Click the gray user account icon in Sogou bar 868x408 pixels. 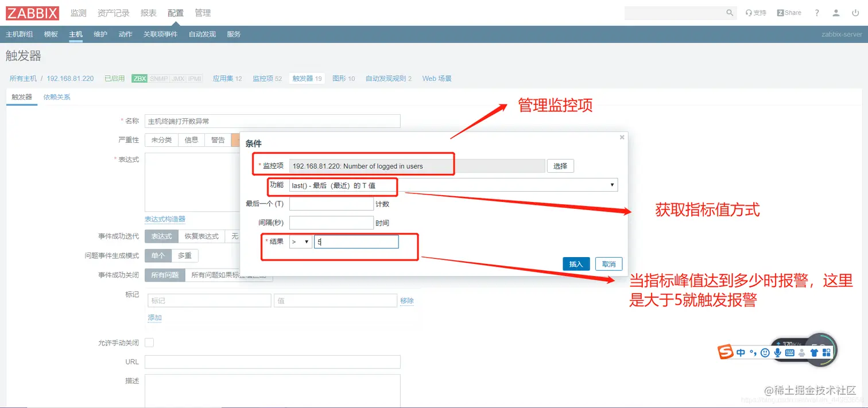(x=801, y=352)
